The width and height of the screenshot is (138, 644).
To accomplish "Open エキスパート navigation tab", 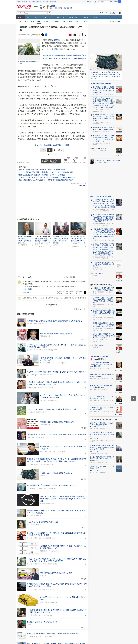I will point(48,17).
